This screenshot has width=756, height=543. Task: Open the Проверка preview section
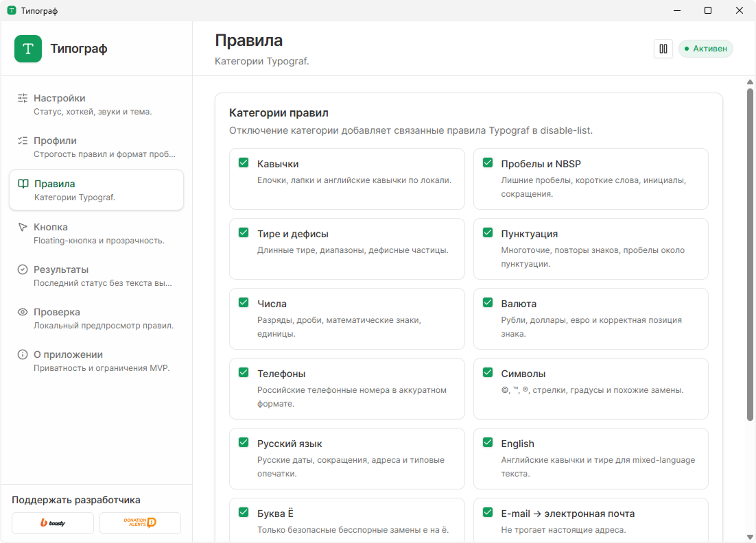[97, 318]
